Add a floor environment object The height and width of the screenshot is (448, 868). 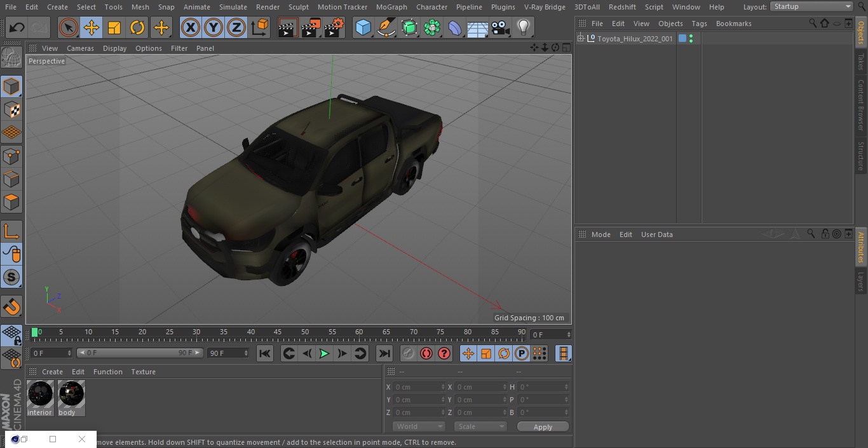pyautogui.click(x=478, y=28)
